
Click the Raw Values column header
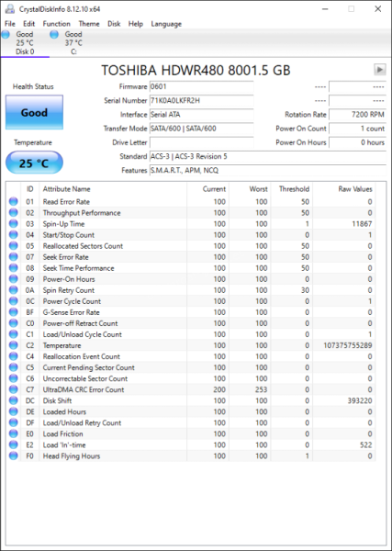click(354, 189)
